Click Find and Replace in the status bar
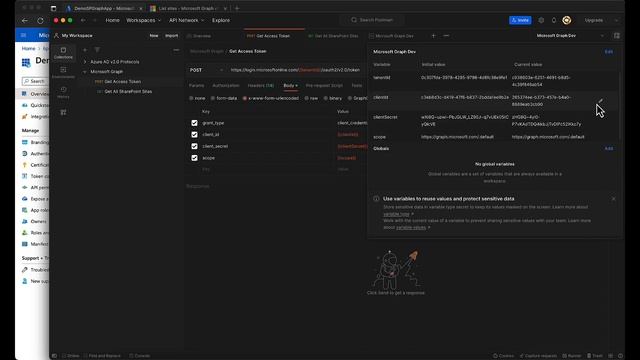 coord(102,356)
